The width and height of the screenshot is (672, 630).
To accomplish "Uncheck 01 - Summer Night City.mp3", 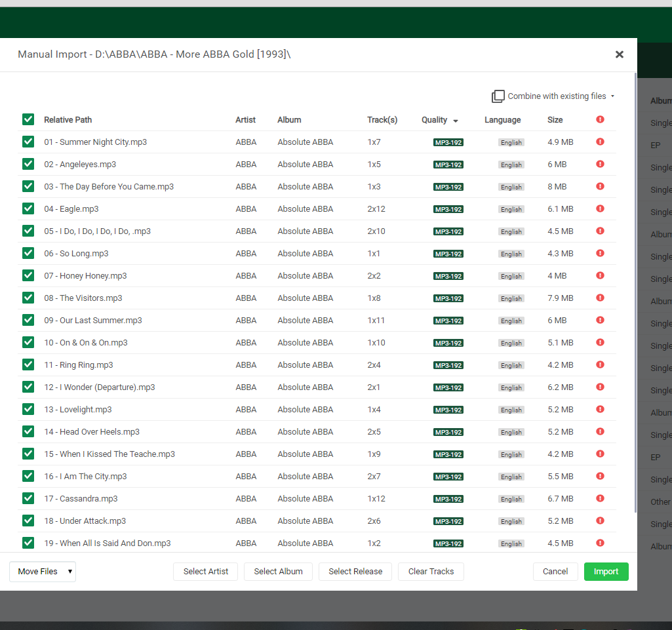I will tap(28, 142).
